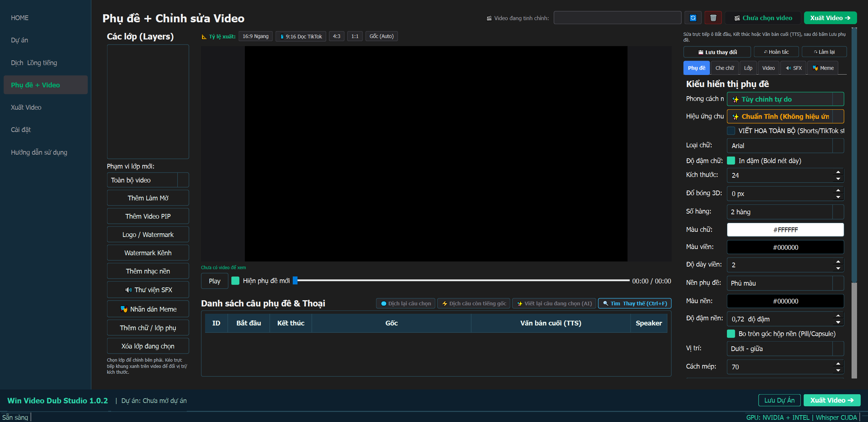Click the red trash delete icon
The image size is (868, 422).
(713, 18)
